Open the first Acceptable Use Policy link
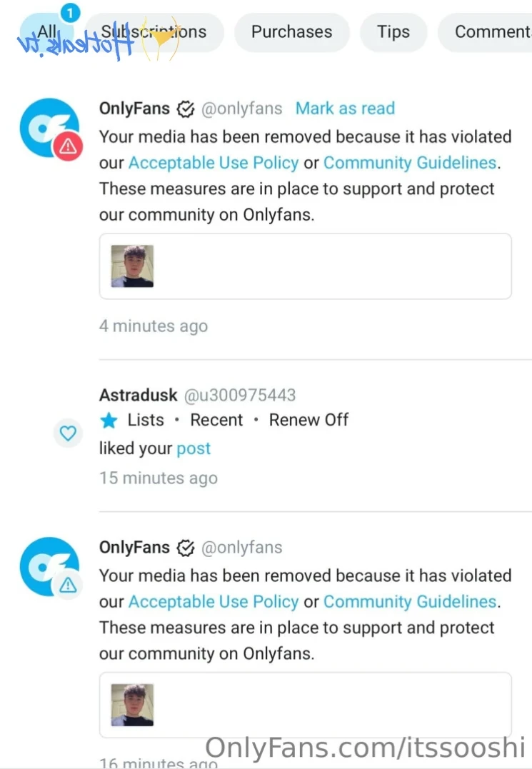This screenshot has width=532, height=769. point(214,163)
